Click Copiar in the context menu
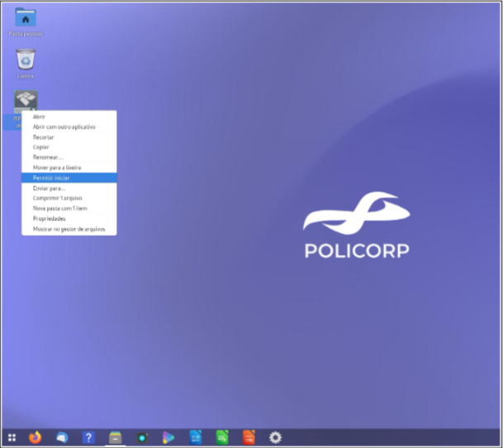 coord(69,147)
